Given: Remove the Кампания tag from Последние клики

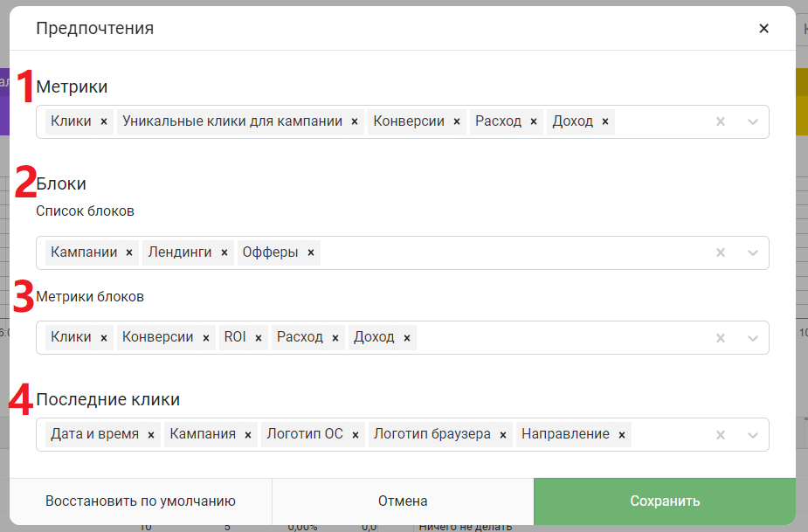Looking at the screenshot, I should (248, 434).
